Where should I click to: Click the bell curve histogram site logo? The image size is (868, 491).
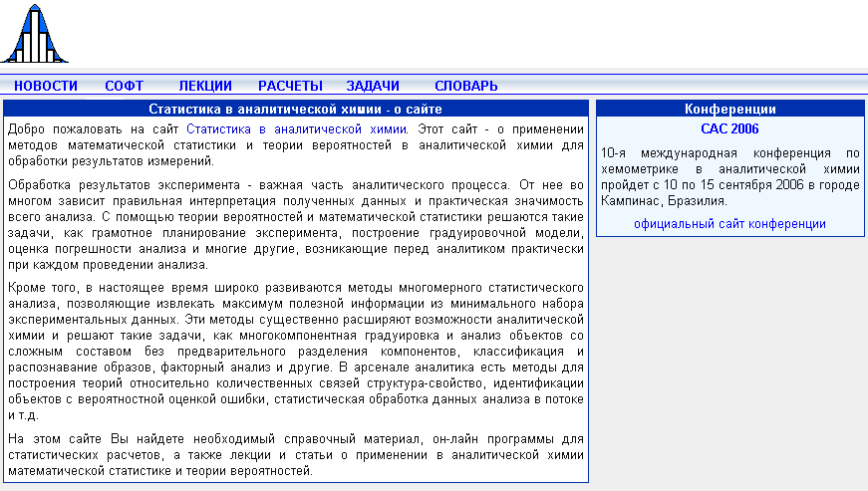[34, 33]
